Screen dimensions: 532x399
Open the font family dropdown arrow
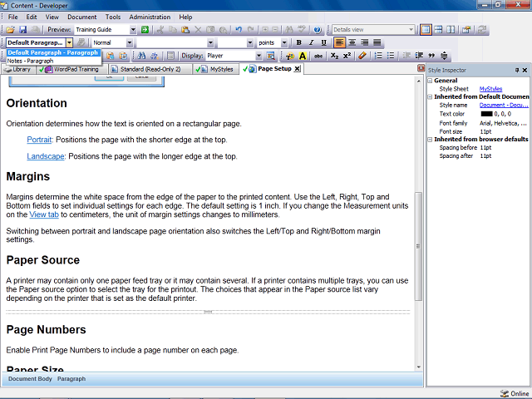210,42
